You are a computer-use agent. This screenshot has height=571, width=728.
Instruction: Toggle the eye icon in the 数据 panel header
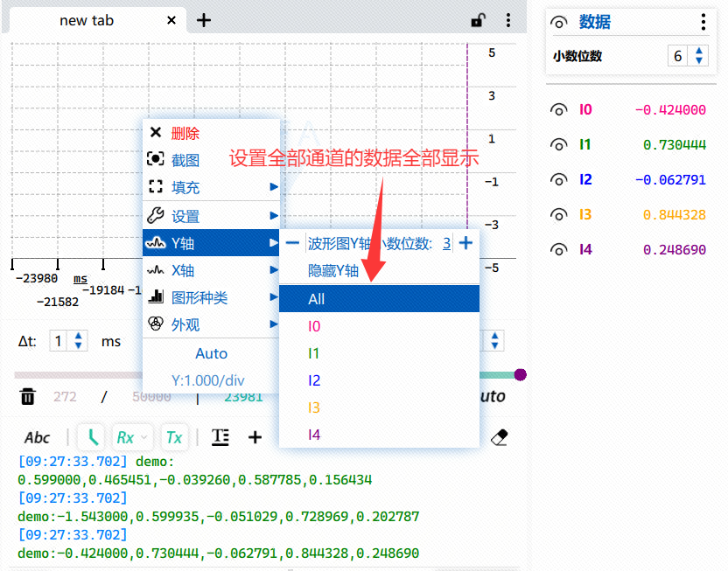558,22
